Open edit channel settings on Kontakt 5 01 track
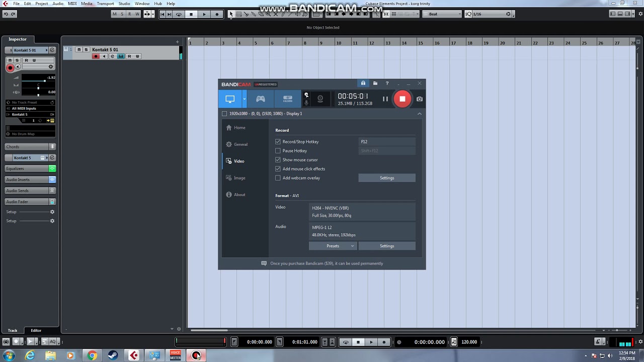The height and width of the screenshot is (362, 644). 112,56
